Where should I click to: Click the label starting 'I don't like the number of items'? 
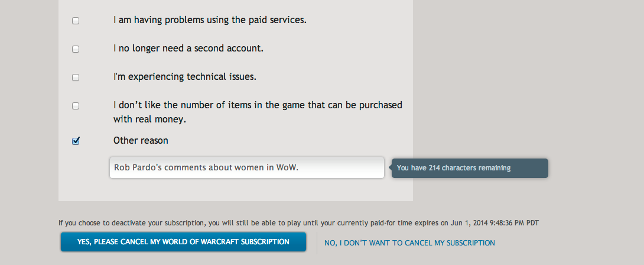pyautogui.click(x=258, y=105)
